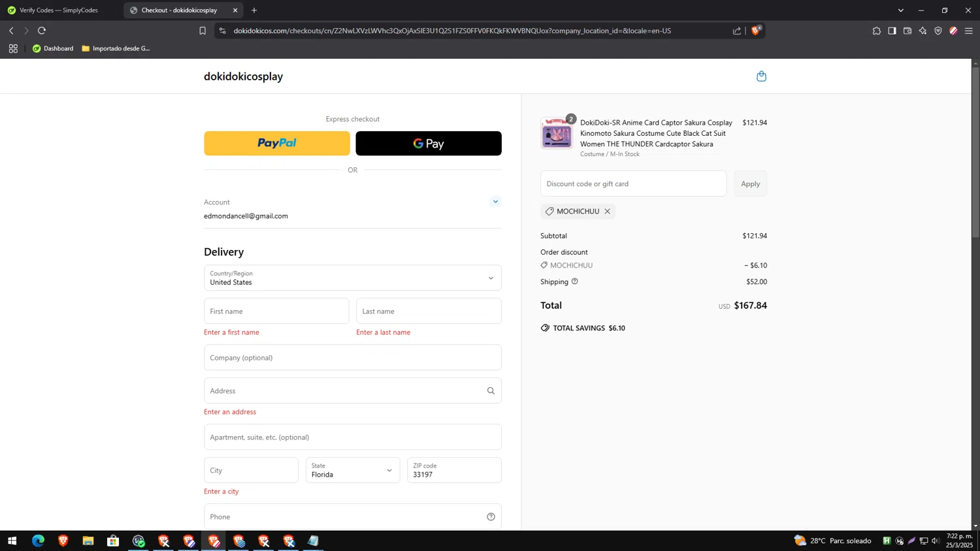Click the address search magnifier icon

(491, 391)
